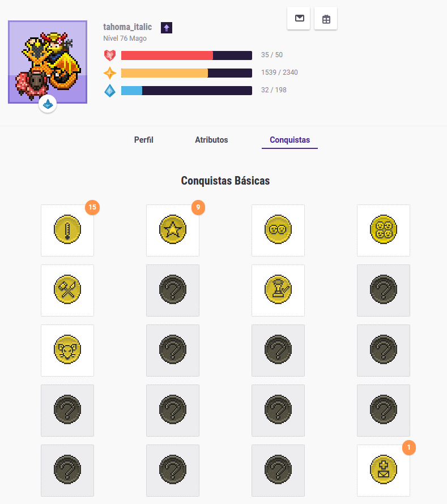The height and width of the screenshot is (504, 447).
Task: Click the envelope message button
Action: point(300,19)
